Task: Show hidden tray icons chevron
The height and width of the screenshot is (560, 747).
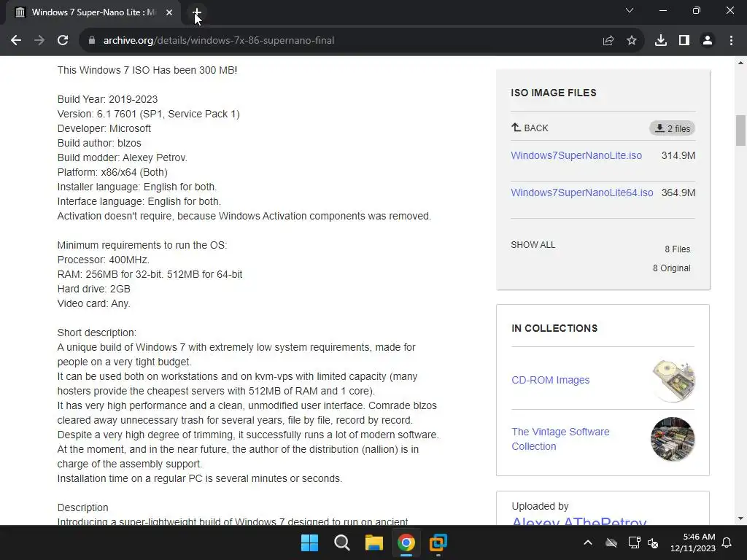Action: (588, 542)
